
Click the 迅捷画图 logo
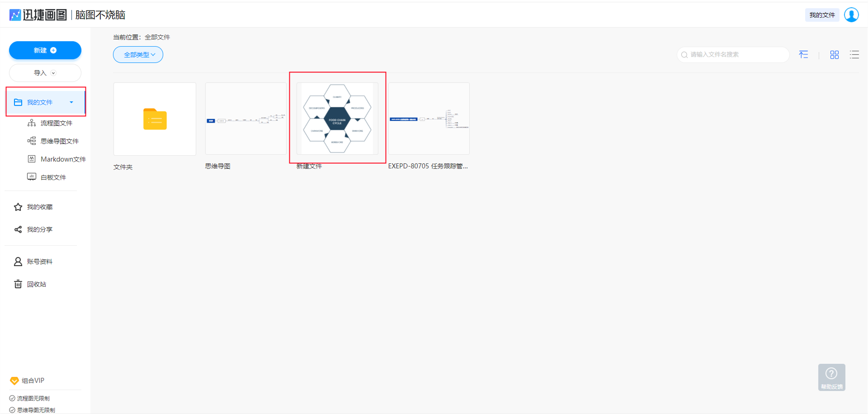[x=38, y=15]
